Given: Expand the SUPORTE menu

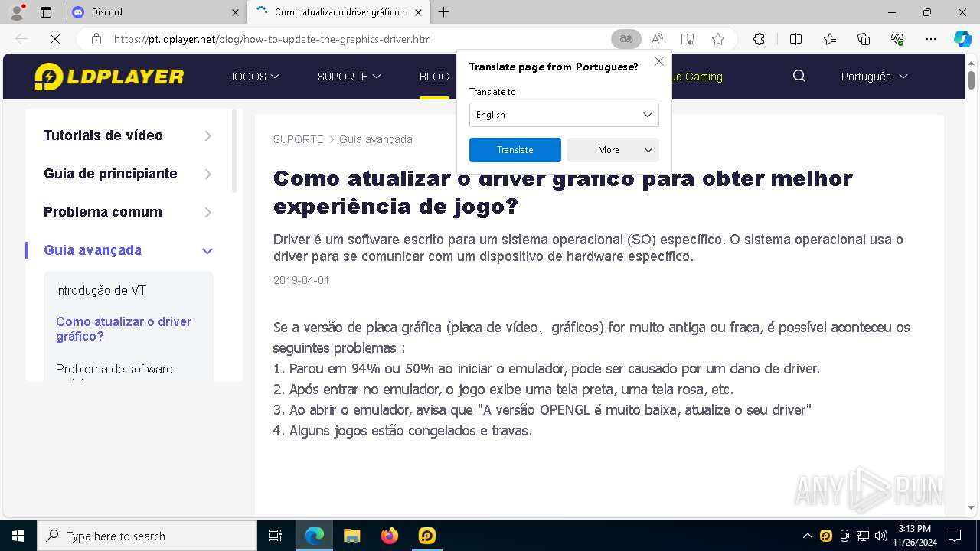Looking at the screenshot, I should 349,77.
